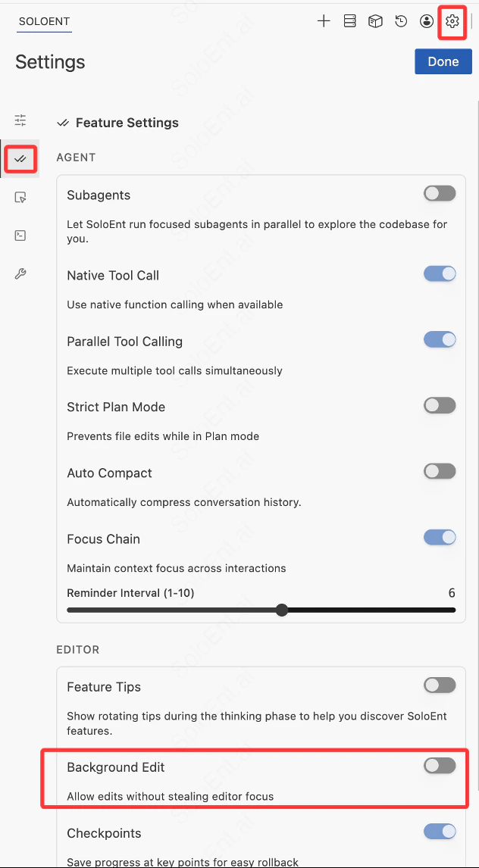Disable Native Tool Call
479x868 pixels.
coord(440,273)
